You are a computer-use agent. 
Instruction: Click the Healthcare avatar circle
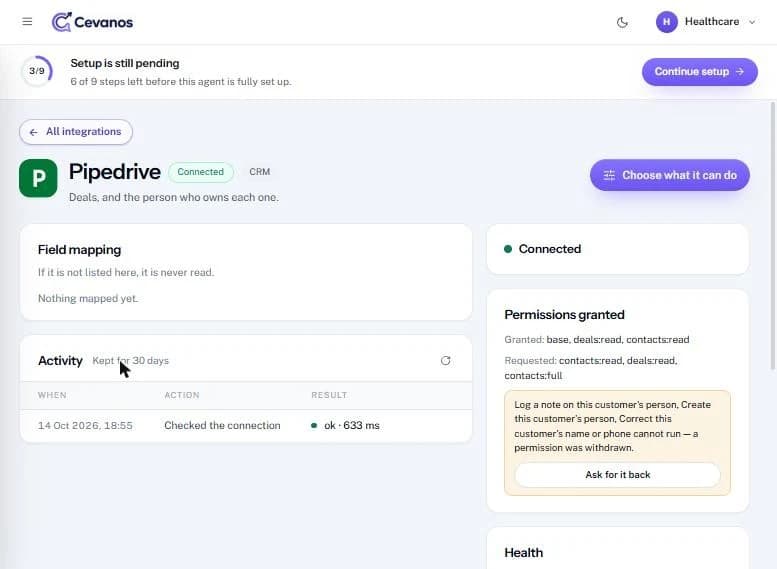tap(666, 22)
